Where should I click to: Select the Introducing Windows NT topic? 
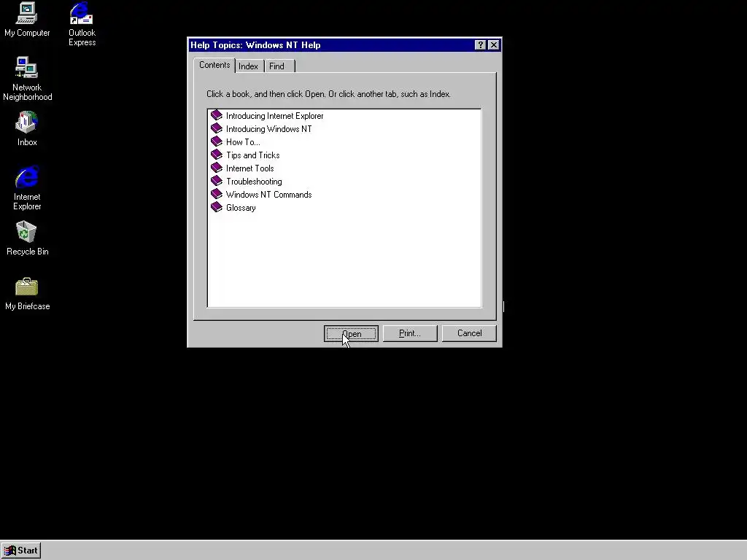tap(268, 129)
